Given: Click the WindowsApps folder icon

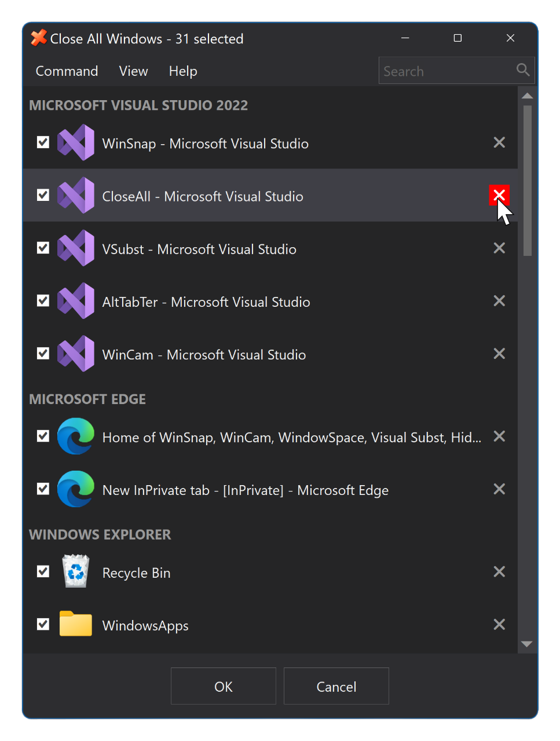Looking at the screenshot, I should (x=76, y=625).
